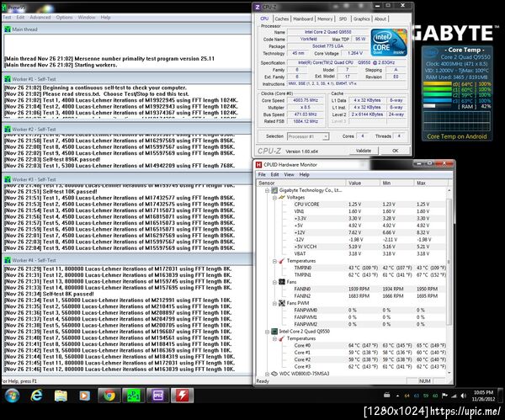
Task: Click the Fans PWM chip icon
Action: 282,303
